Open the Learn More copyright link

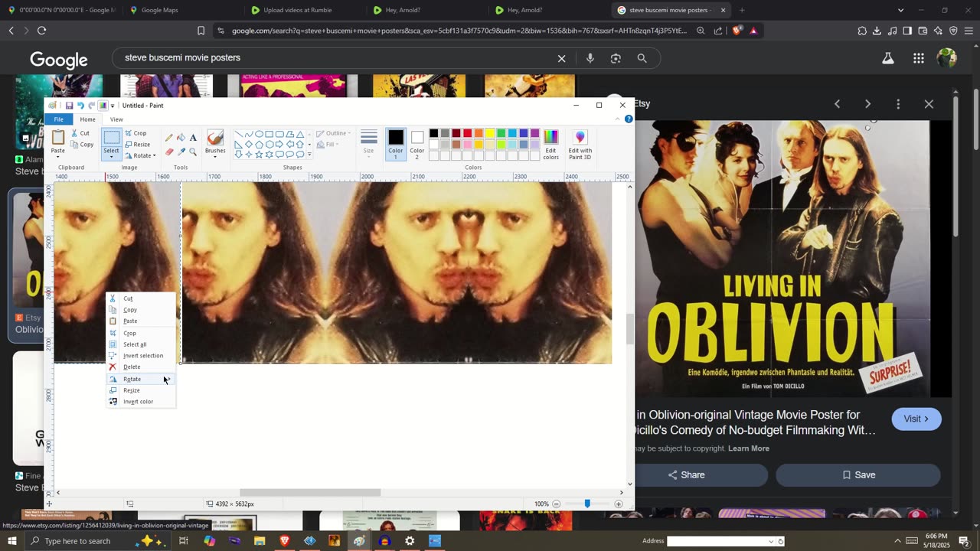pyautogui.click(x=749, y=448)
